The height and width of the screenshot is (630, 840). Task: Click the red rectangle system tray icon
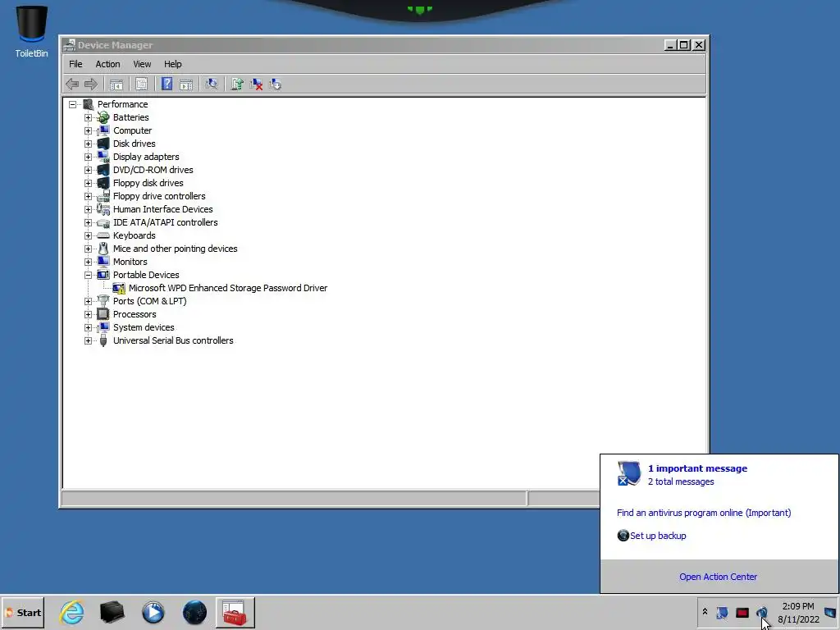(742, 612)
